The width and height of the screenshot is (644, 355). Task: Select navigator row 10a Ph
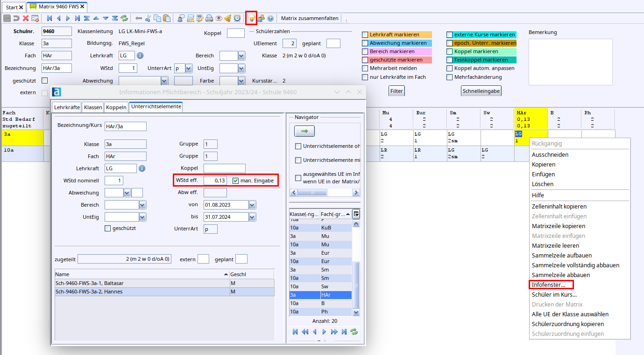point(320,312)
